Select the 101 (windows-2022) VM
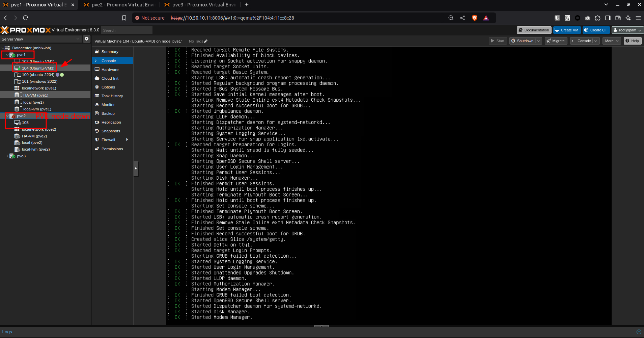The image size is (644, 338). coord(39,81)
